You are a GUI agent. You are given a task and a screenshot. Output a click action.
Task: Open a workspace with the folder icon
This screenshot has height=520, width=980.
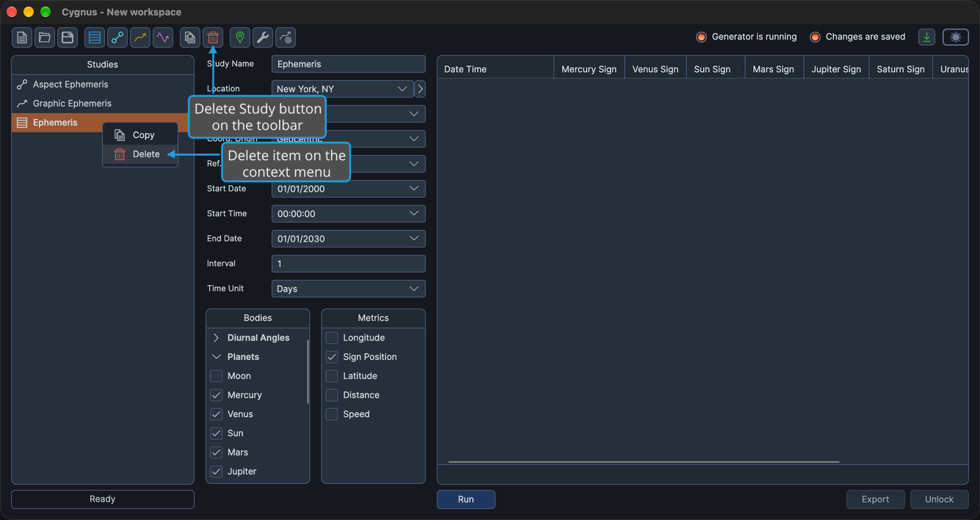45,37
